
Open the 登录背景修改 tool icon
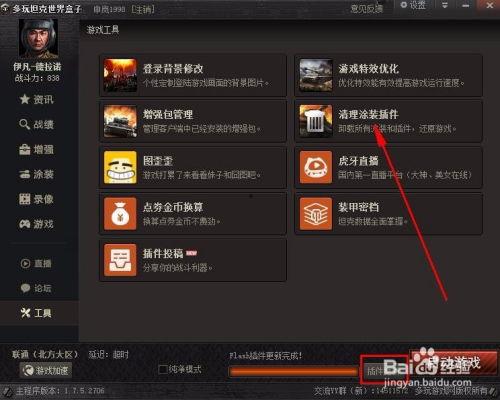120,75
